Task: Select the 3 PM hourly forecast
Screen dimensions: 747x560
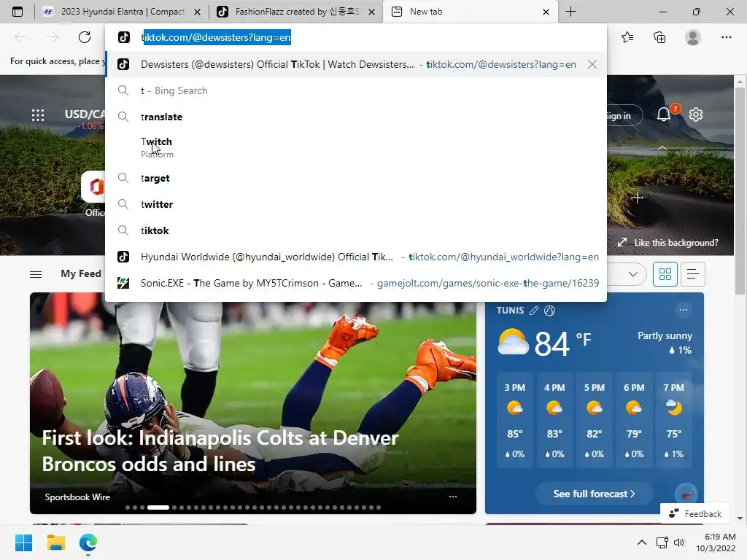Action: (514, 420)
